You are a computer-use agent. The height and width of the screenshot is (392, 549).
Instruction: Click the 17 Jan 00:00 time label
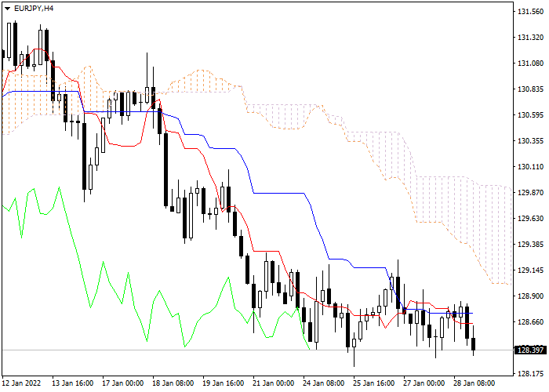click(x=123, y=383)
